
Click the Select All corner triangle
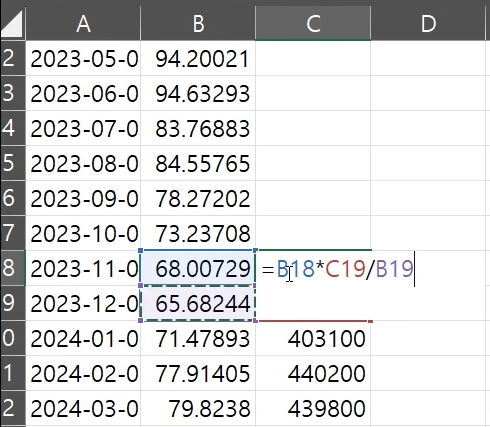12,23
